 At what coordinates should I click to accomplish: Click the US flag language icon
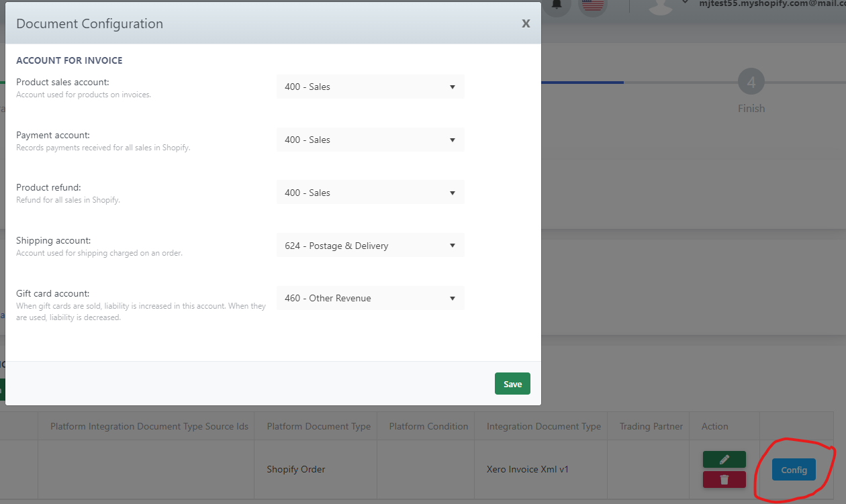(x=592, y=4)
